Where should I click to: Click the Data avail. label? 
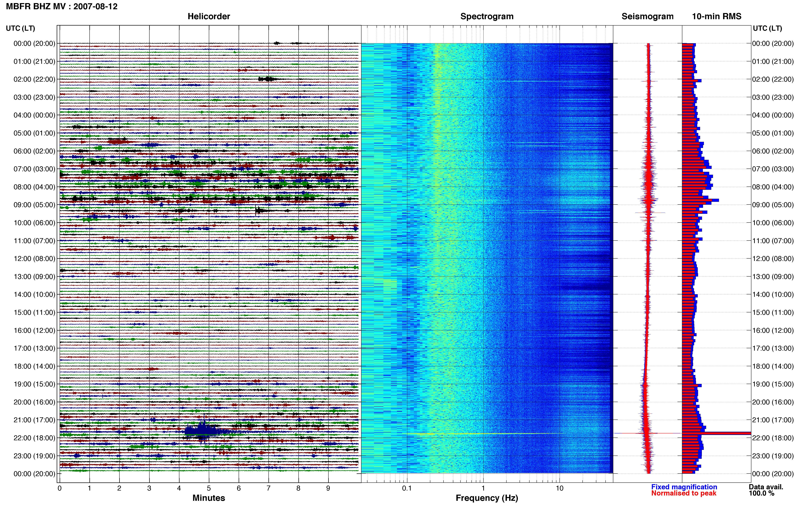[x=766, y=487]
